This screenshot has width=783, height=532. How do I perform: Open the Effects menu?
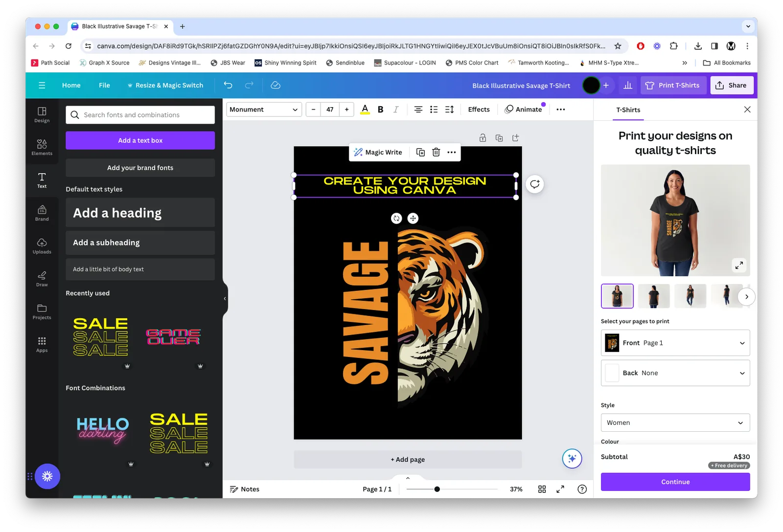point(479,110)
